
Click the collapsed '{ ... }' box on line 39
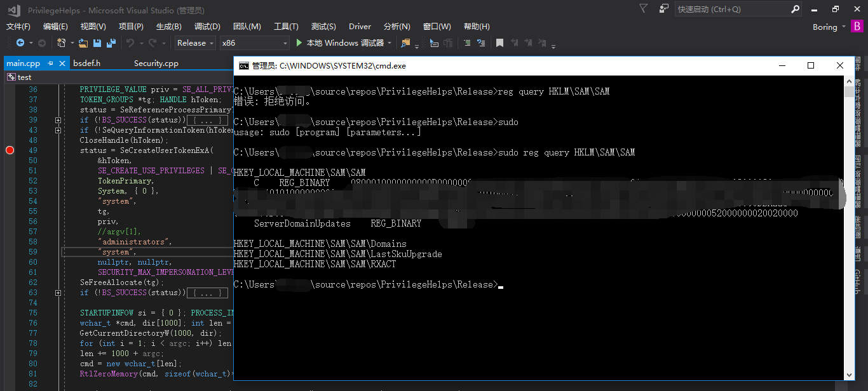click(x=207, y=120)
